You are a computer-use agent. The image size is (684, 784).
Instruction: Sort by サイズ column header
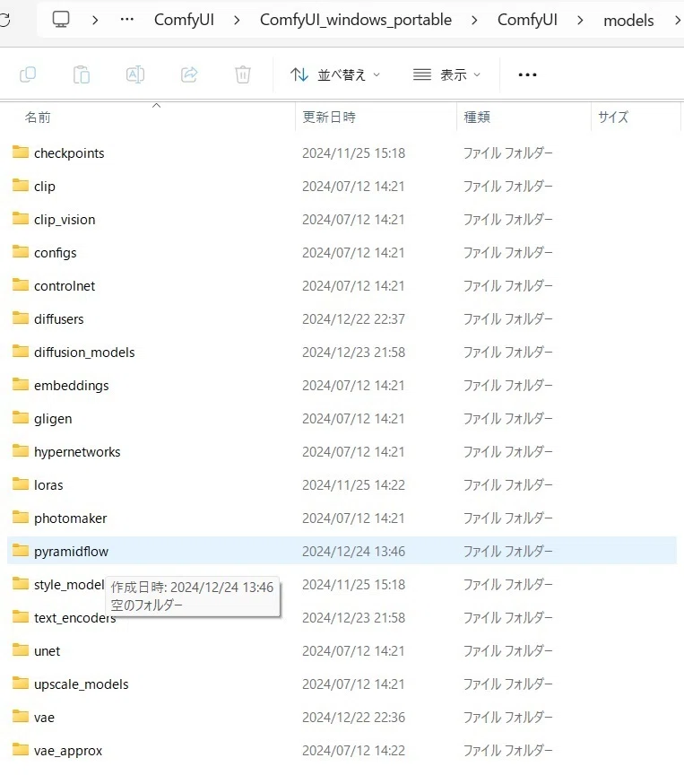coord(613,117)
